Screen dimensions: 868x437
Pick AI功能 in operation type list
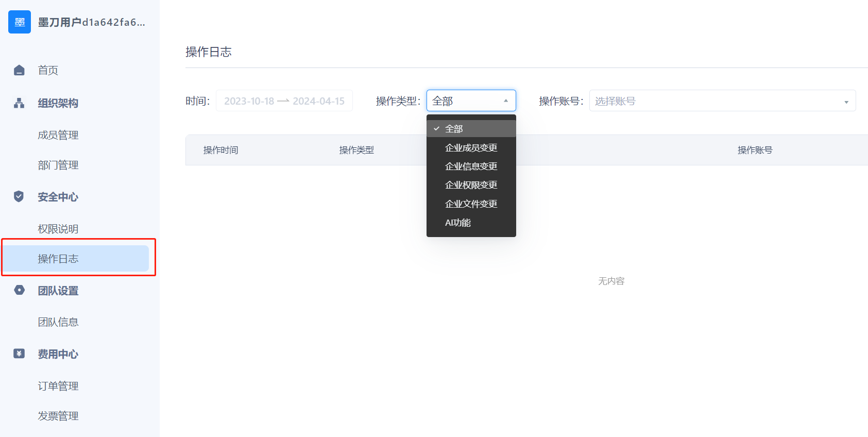click(458, 223)
